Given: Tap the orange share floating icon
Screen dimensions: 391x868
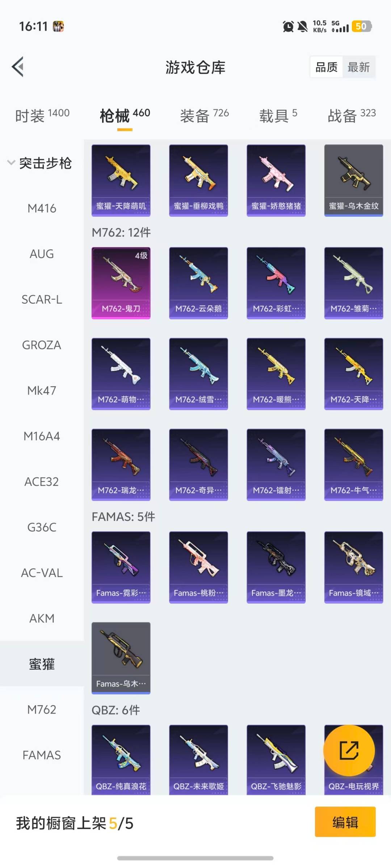Looking at the screenshot, I should 349,750.
